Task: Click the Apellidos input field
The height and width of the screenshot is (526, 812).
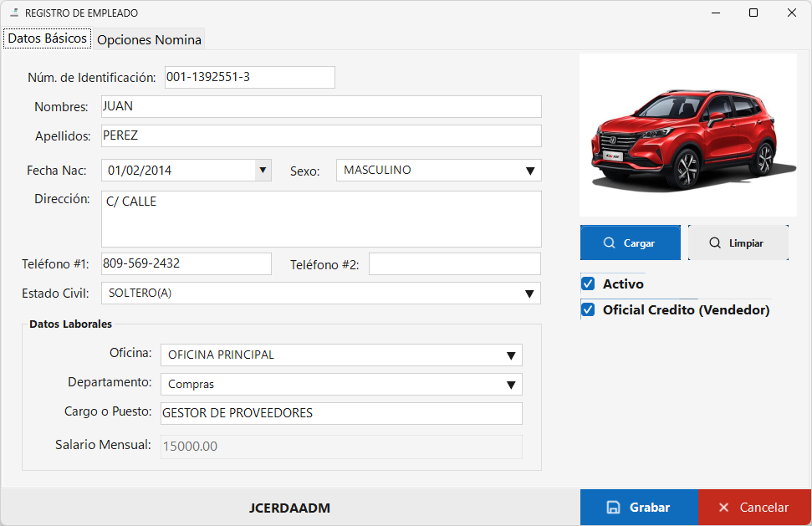Action: pos(321,135)
